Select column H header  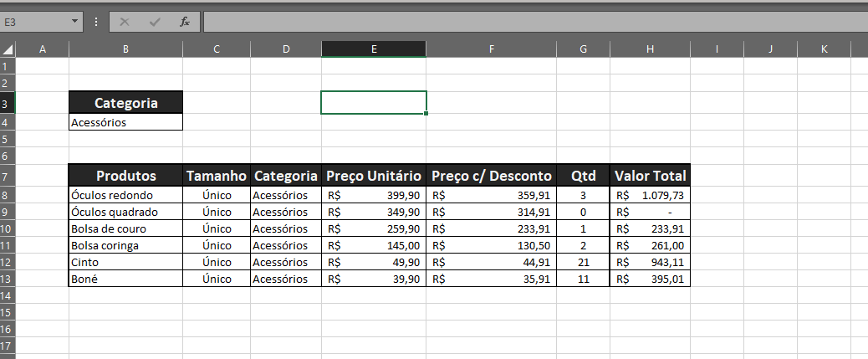tap(650, 49)
